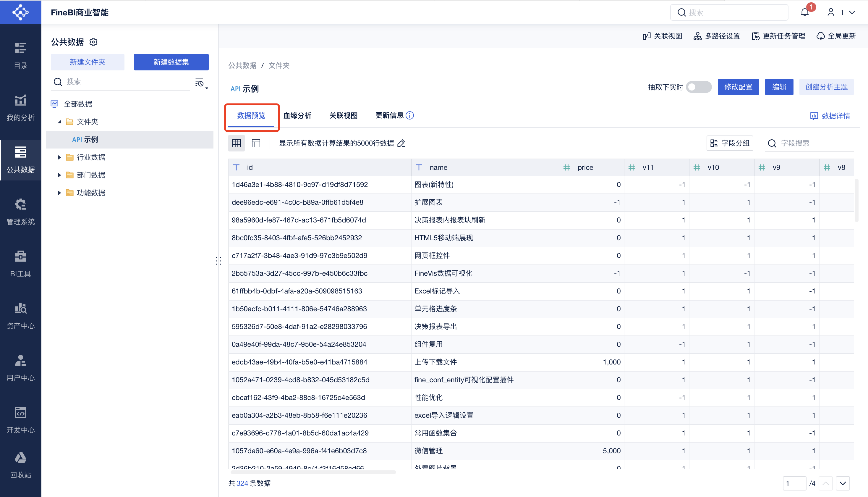Screen dimensions: 868x497
Task: Click 新建数据集 button
Action: 171,62
